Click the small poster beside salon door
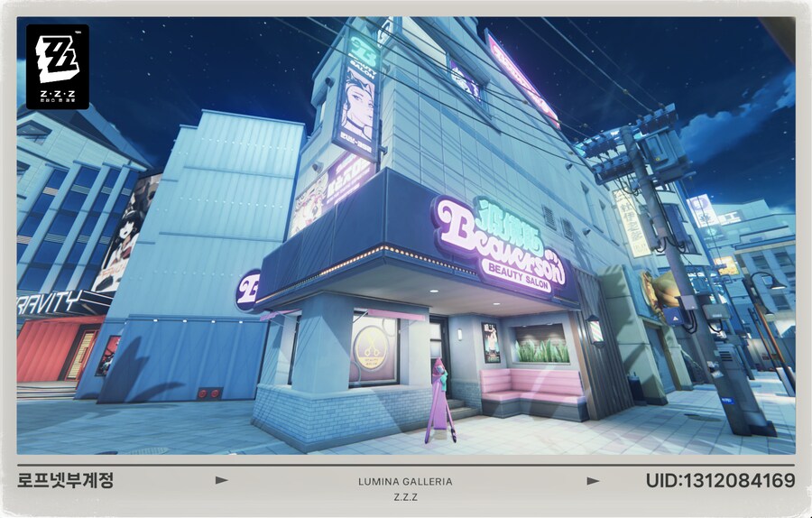 [491, 343]
